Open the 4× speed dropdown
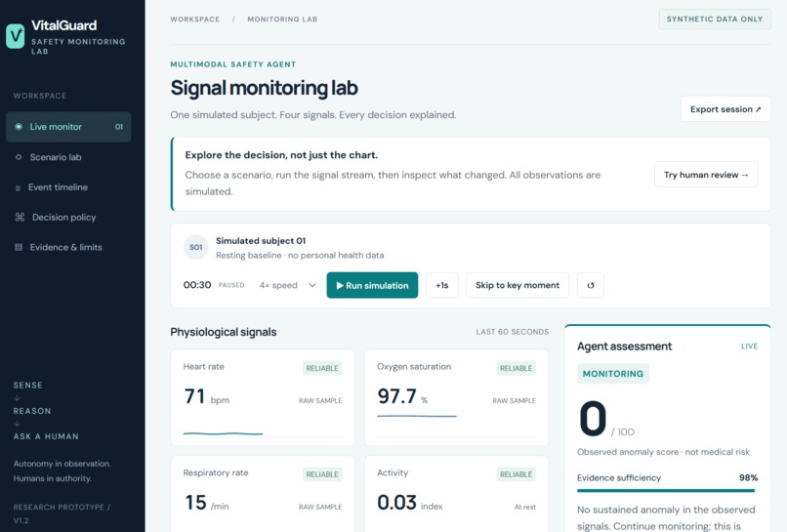The width and height of the screenshot is (787, 532). click(x=288, y=285)
